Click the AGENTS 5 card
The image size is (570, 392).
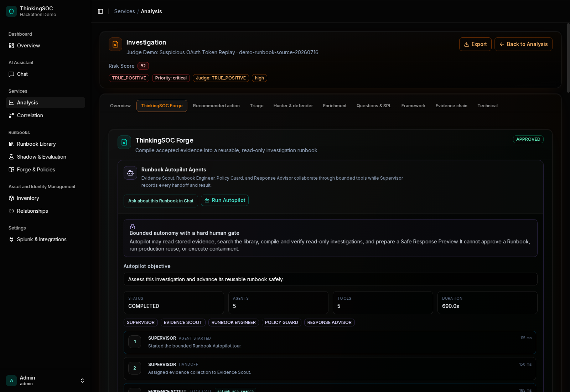pos(278,303)
